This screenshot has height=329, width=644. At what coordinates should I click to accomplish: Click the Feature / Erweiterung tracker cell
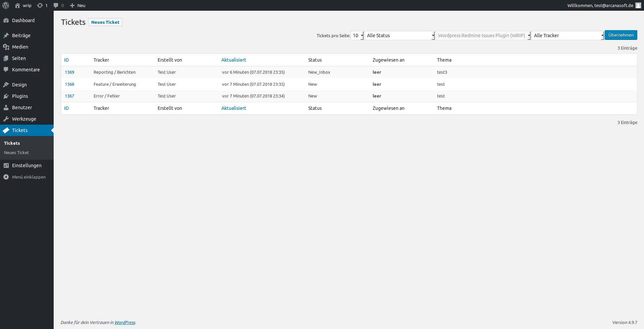pos(115,84)
